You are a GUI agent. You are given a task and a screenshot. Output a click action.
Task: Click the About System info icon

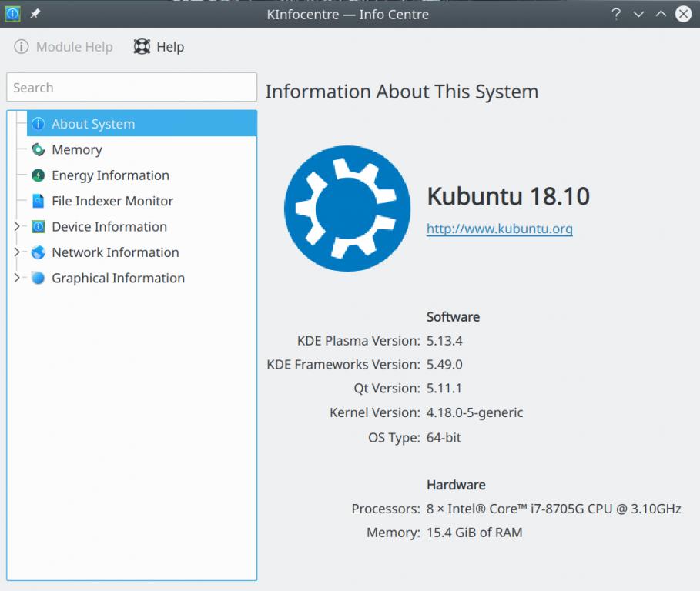tap(39, 124)
